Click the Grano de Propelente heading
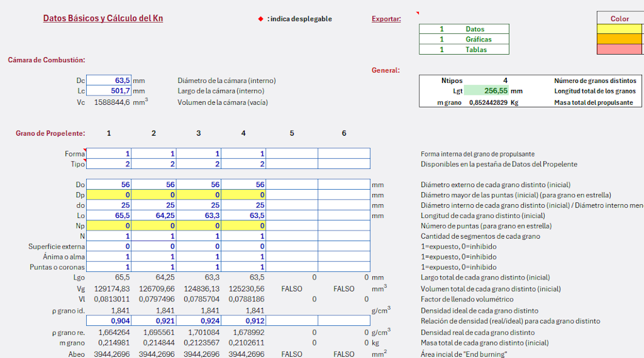 pos(50,133)
